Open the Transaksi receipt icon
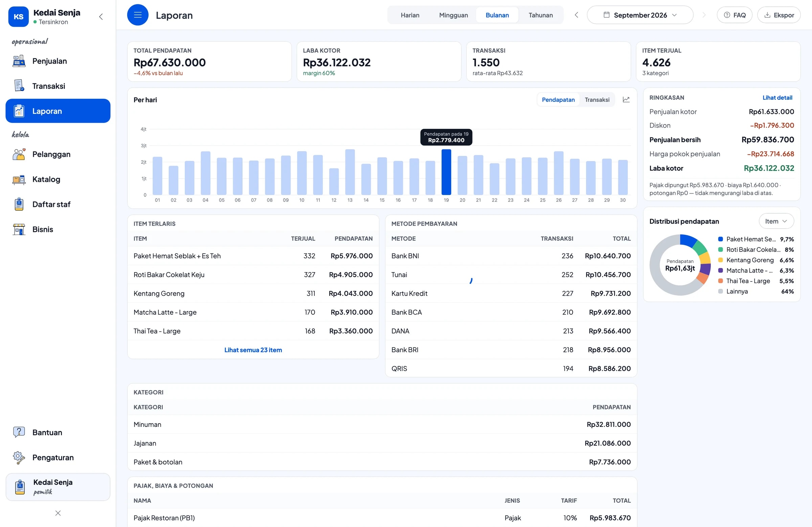The height and width of the screenshot is (527, 812). tap(19, 86)
